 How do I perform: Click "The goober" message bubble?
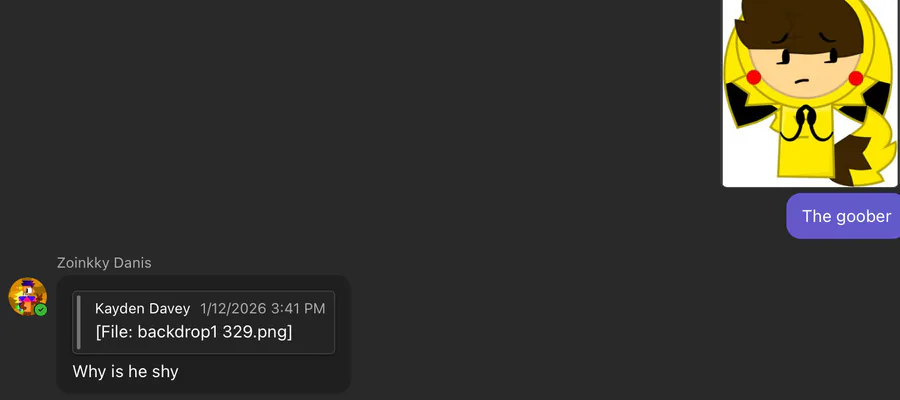pos(846,216)
